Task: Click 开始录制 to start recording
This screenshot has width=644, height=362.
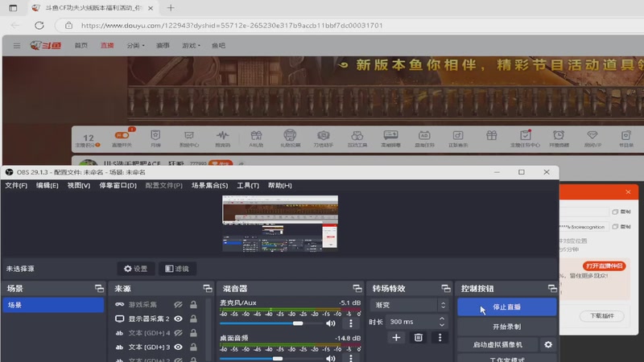Action: [x=507, y=327]
